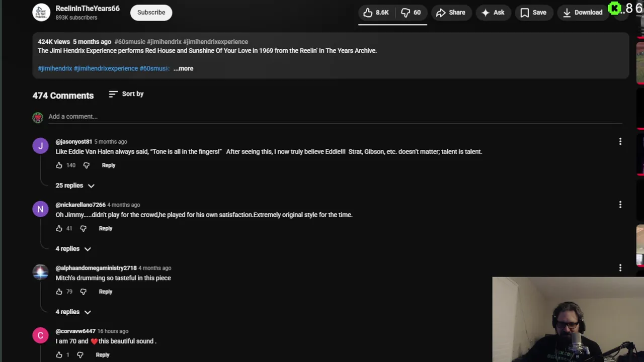Expand 4 replies under the Mitch's drumming comment

(73, 312)
